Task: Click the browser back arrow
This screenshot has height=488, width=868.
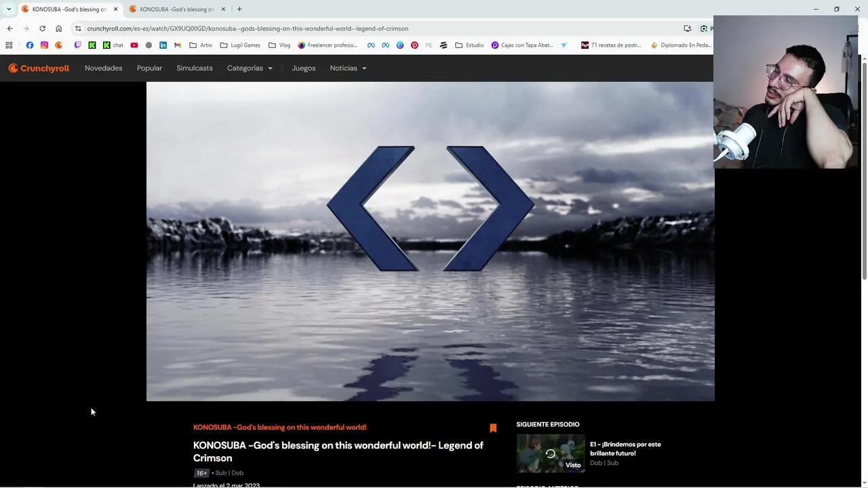Action: (9, 28)
